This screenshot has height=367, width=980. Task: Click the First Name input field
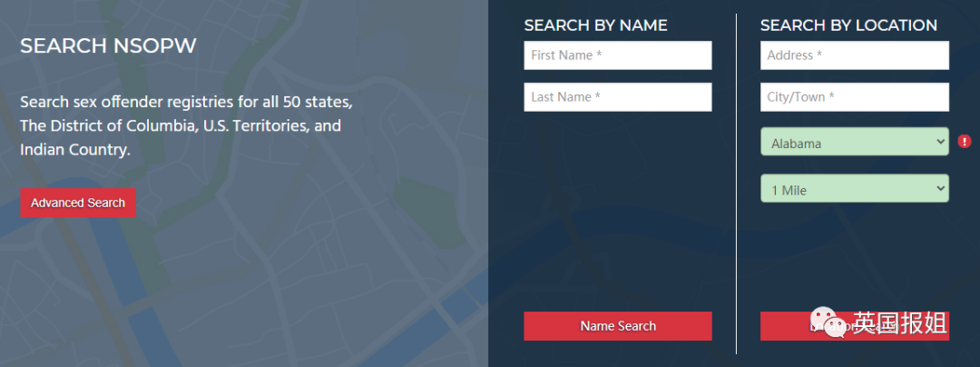[618, 55]
